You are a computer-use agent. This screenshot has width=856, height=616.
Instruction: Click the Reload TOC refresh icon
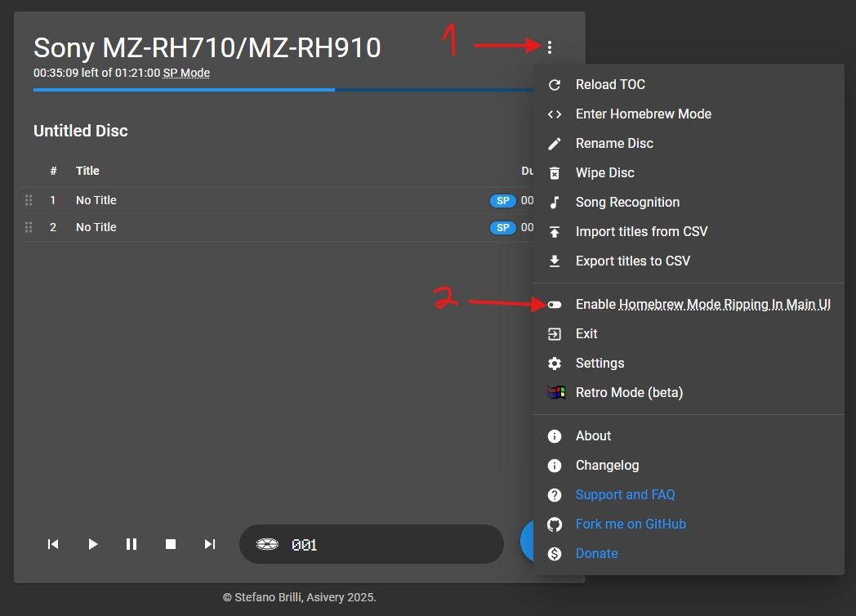tap(554, 85)
